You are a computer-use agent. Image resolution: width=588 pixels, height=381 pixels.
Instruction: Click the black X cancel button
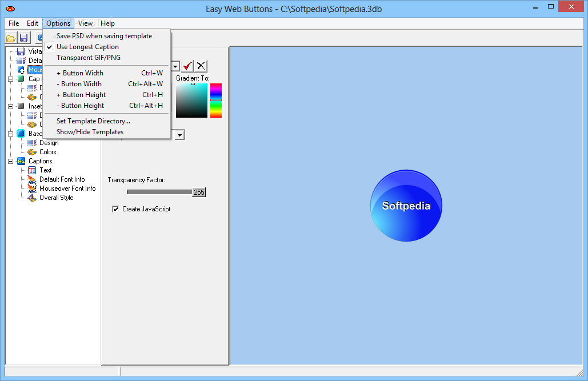(x=201, y=66)
